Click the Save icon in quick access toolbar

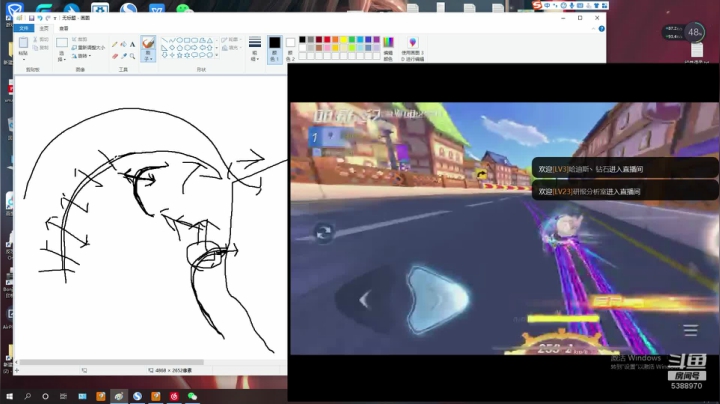[x=31, y=18]
